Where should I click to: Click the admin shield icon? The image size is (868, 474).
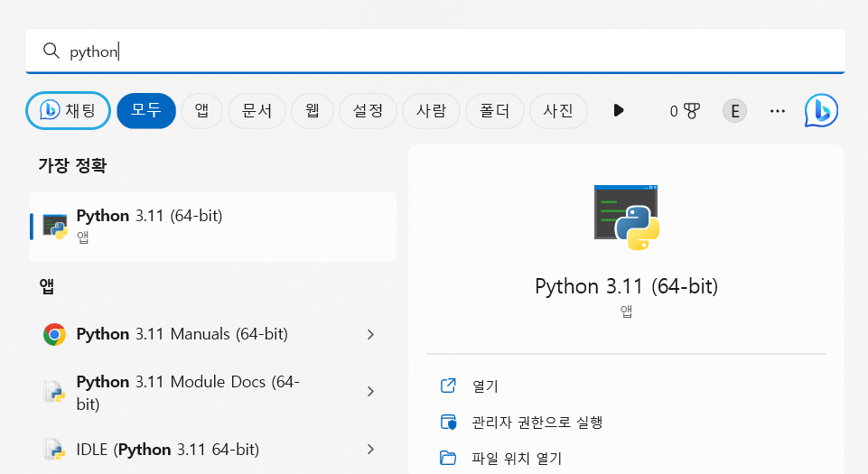pos(448,422)
